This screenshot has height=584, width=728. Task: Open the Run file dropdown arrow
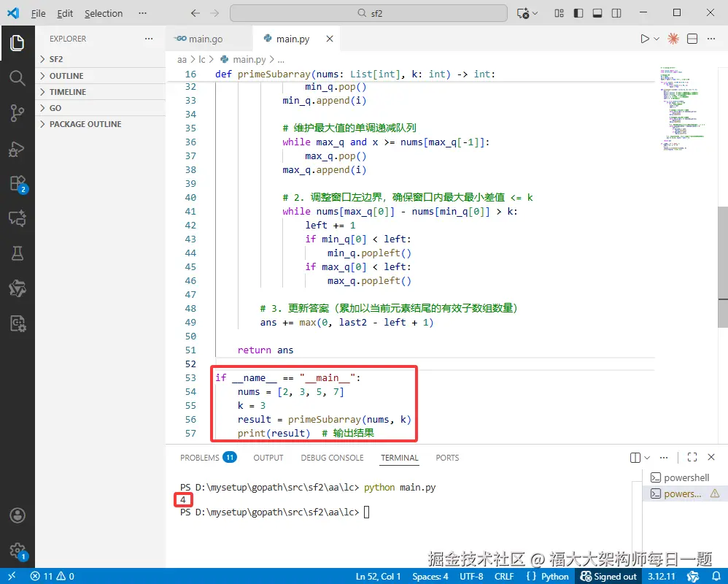click(x=657, y=39)
